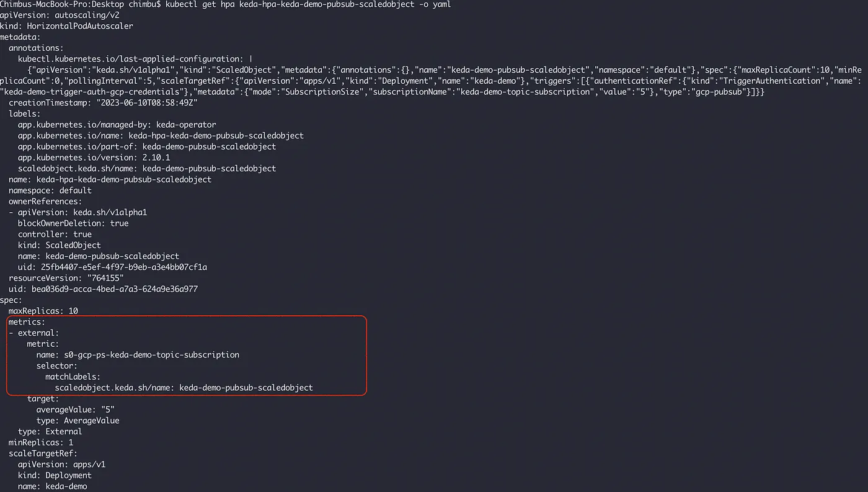The height and width of the screenshot is (492, 868).
Task: Select the managed-by keda-operator label
Action: [117, 125]
